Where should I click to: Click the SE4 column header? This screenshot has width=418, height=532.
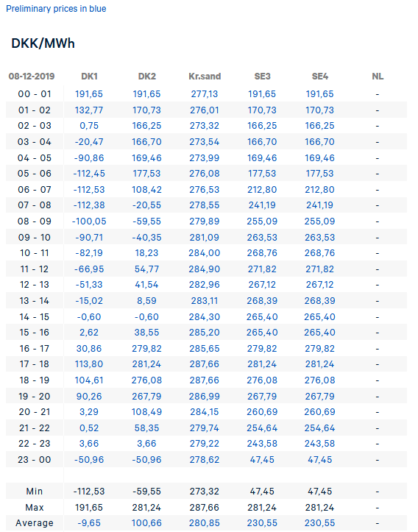320,77
